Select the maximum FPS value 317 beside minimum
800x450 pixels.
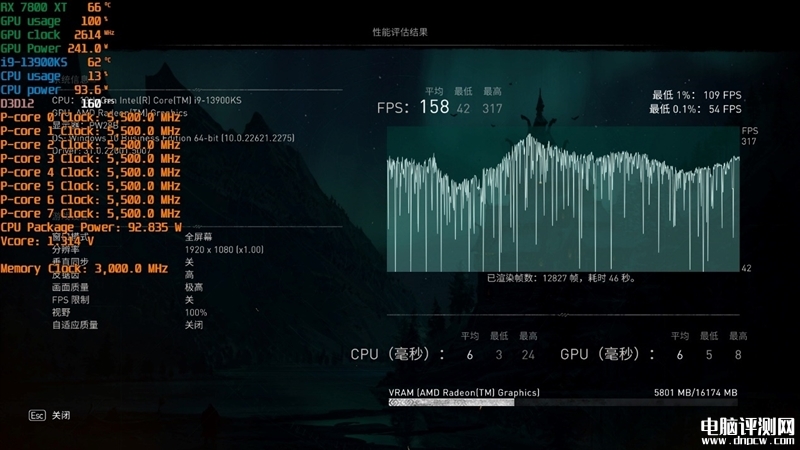pos(492,108)
